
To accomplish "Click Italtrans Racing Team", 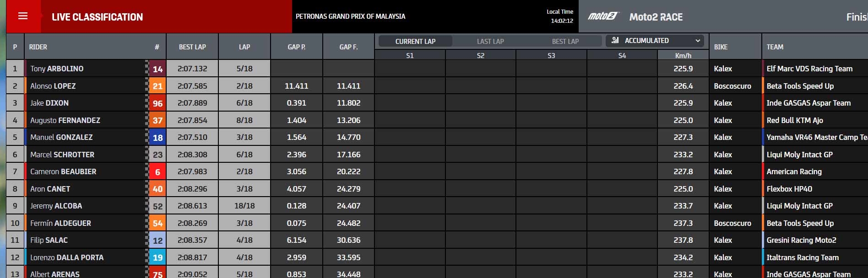I will coord(803,257).
